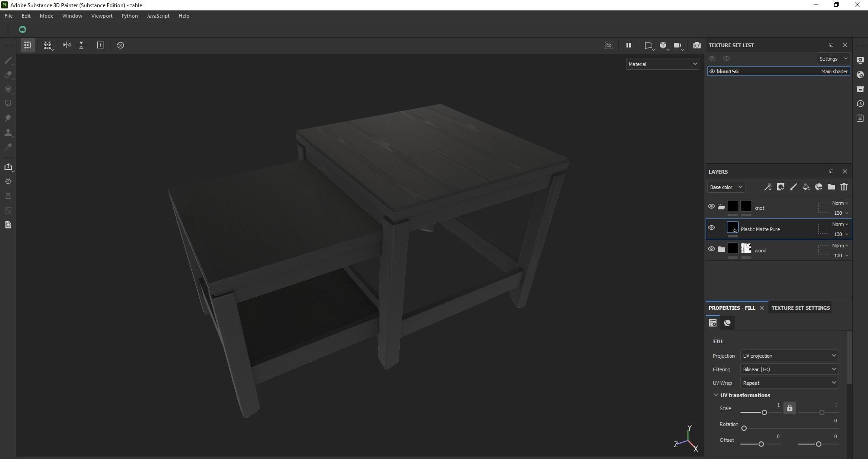Hide the wood layer
Image resolution: width=868 pixels, height=459 pixels.
point(711,249)
